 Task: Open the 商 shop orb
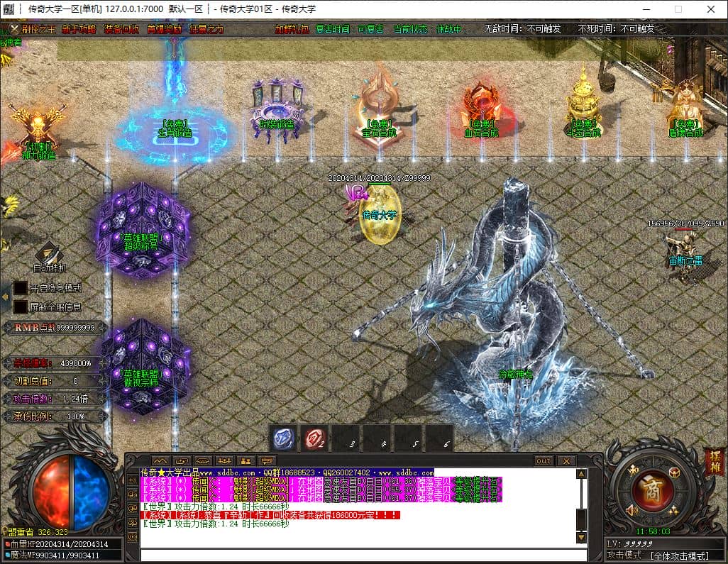point(653,490)
